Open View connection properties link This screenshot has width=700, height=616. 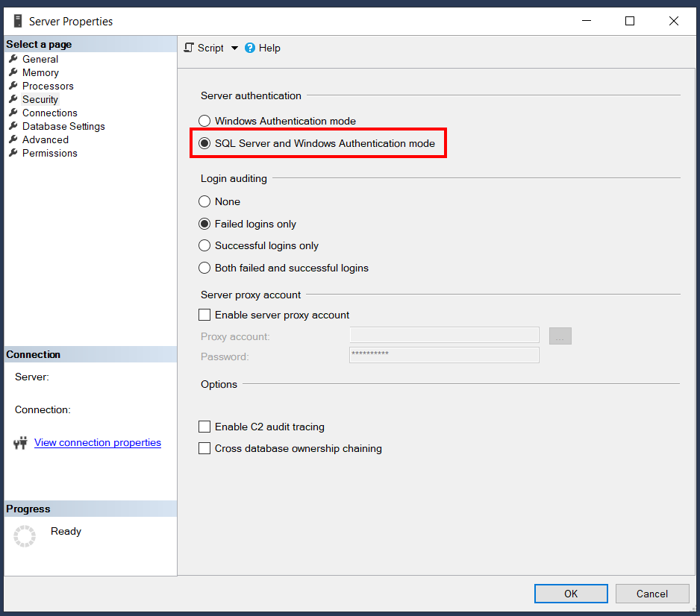pos(98,442)
